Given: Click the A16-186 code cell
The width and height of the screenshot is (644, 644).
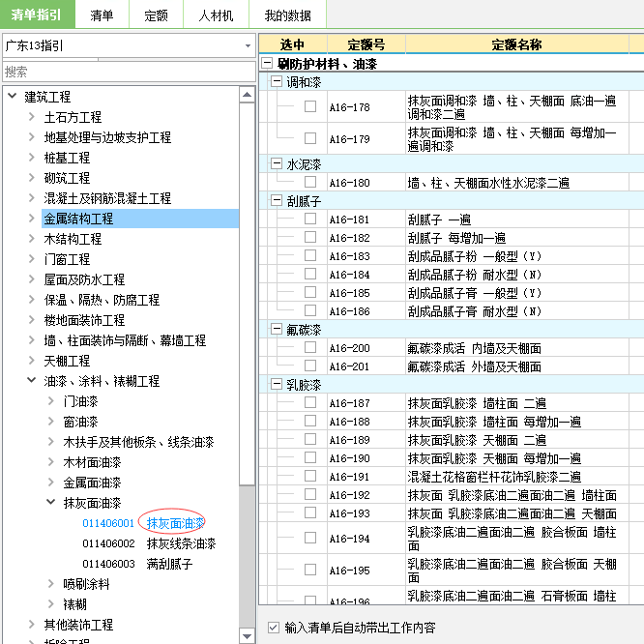Looking at the screenshot, I should point(366,311).
